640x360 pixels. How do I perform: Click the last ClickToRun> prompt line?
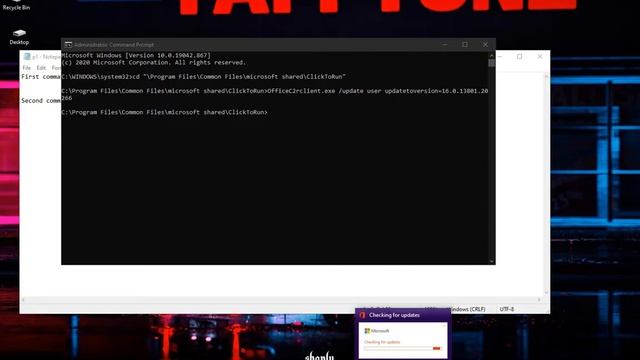(x=164, y=112)
